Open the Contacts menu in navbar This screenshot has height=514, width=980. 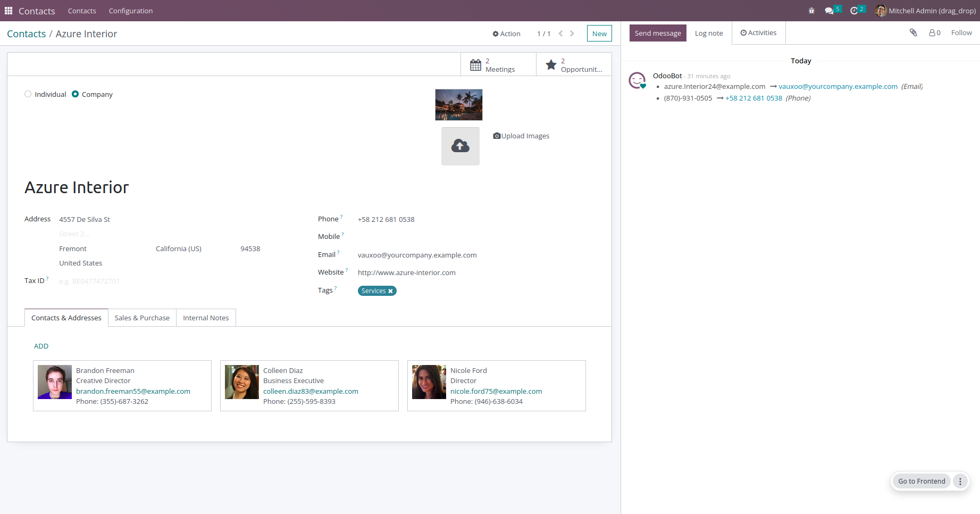click(x=82, y=11)
